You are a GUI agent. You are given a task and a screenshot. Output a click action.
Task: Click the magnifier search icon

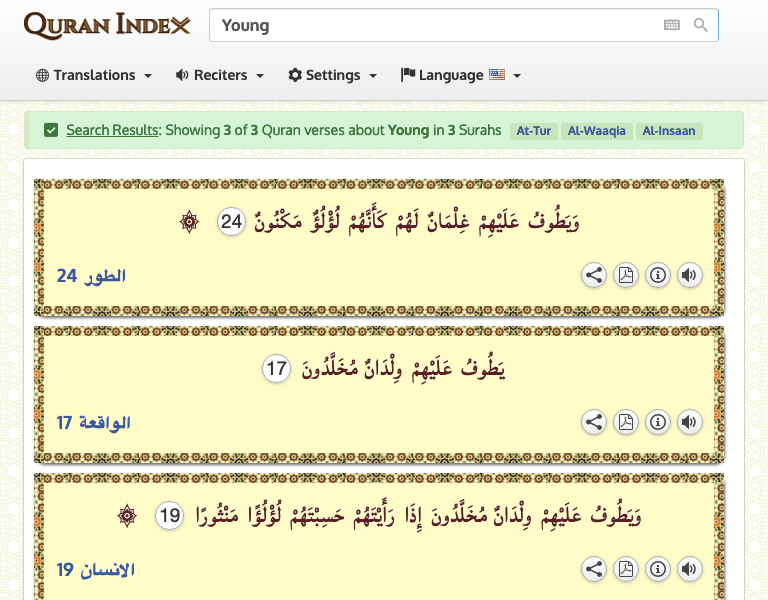700,24
